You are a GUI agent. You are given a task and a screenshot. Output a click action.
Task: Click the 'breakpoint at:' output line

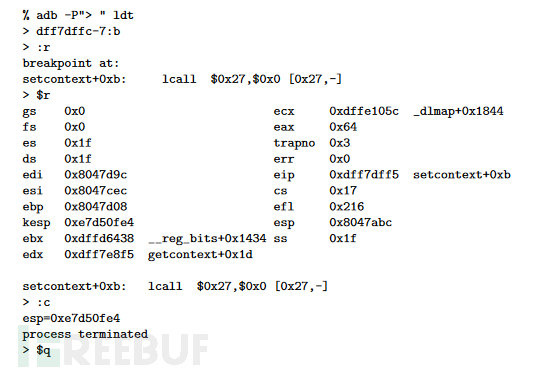71,63
